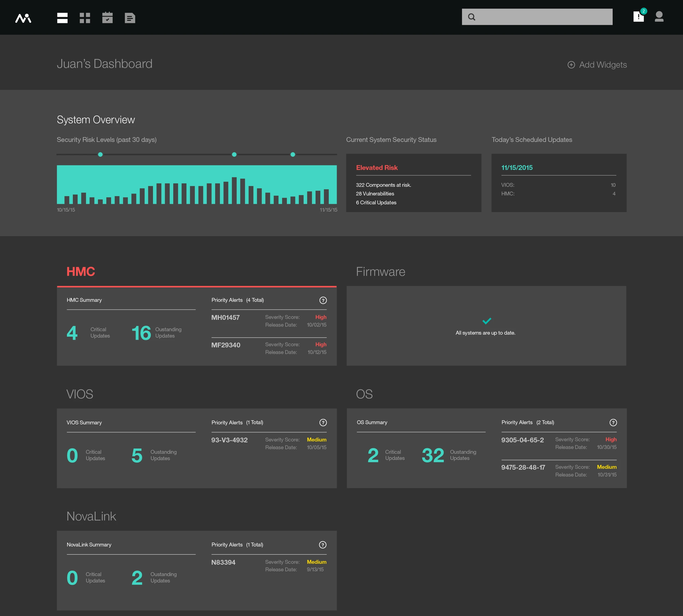This screenshot has height=616, width=683.
Task: Open the calendar schedule icon
Action: click(x=107, y=18)
